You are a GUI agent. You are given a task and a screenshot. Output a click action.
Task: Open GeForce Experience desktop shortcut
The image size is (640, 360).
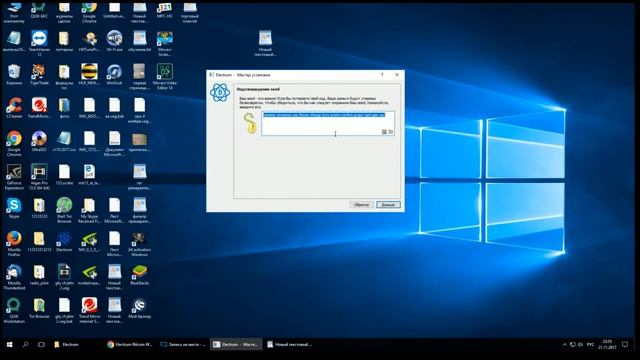pyautogui.click(x=14, y=177)
